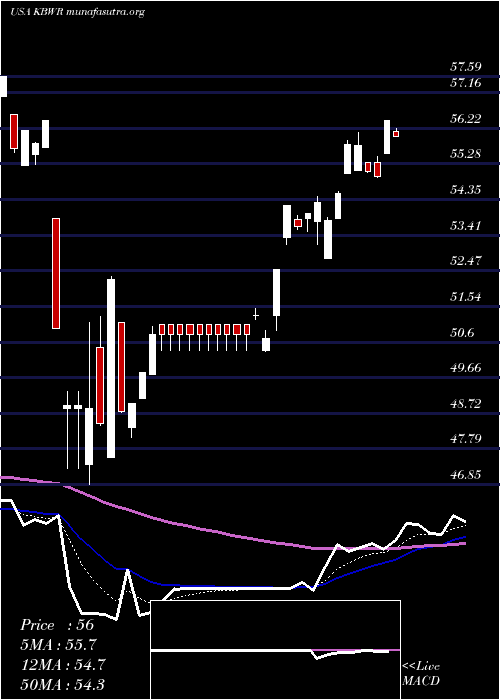Click the 12MA : 54.7 readout
Viewport: 500px width, 700px height.
[x=62, y=664]
